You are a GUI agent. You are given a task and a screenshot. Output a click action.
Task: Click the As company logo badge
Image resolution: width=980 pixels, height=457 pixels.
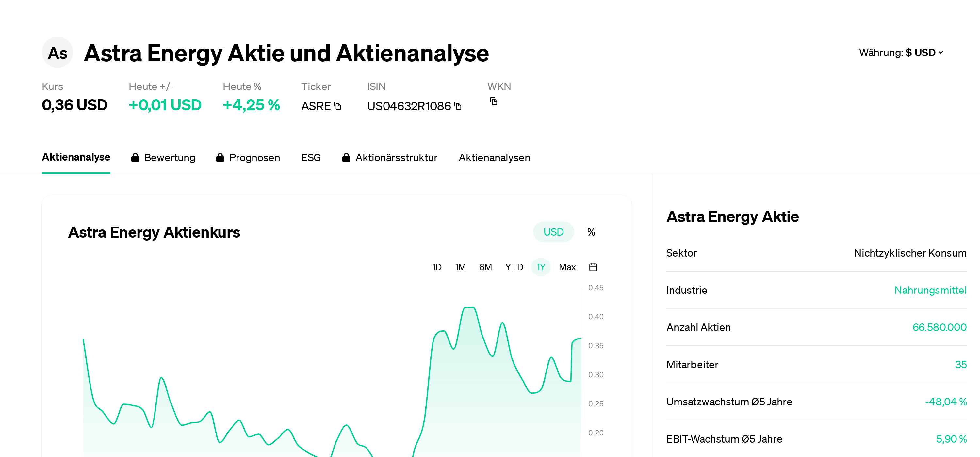point(57,53)
